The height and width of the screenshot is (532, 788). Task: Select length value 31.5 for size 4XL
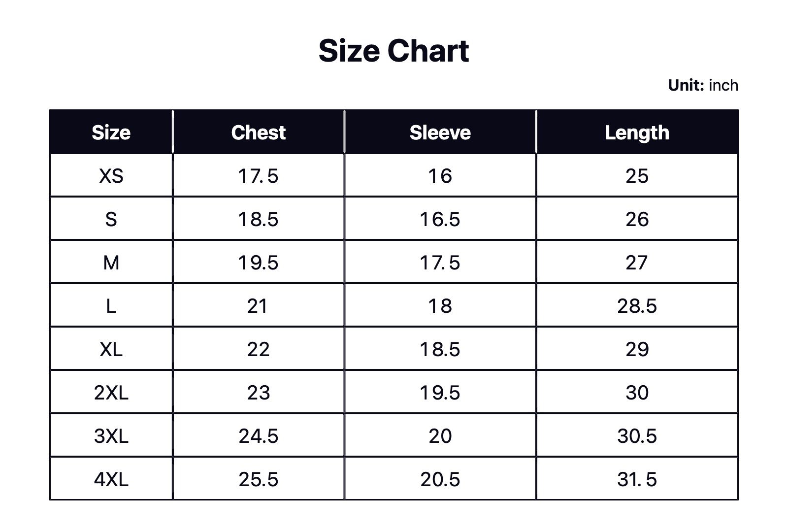coord(637,479)
